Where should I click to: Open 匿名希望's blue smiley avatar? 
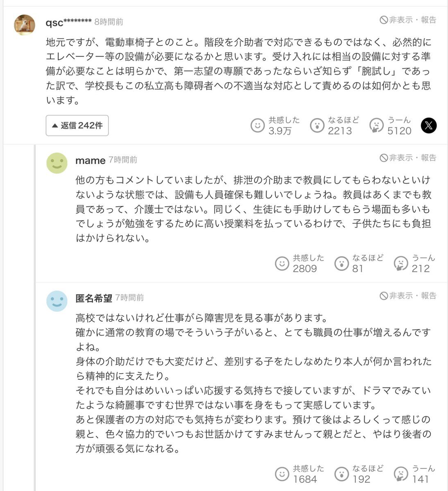57,301
